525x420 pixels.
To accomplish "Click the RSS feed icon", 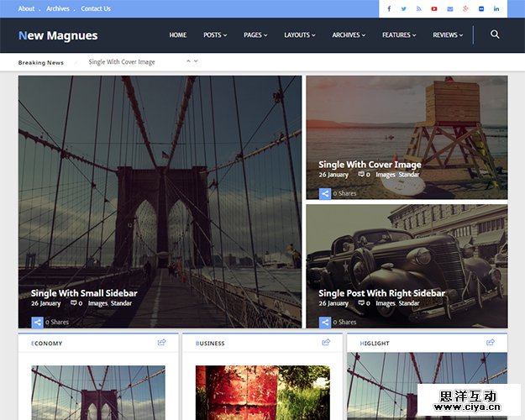I will tap(418, 8).
